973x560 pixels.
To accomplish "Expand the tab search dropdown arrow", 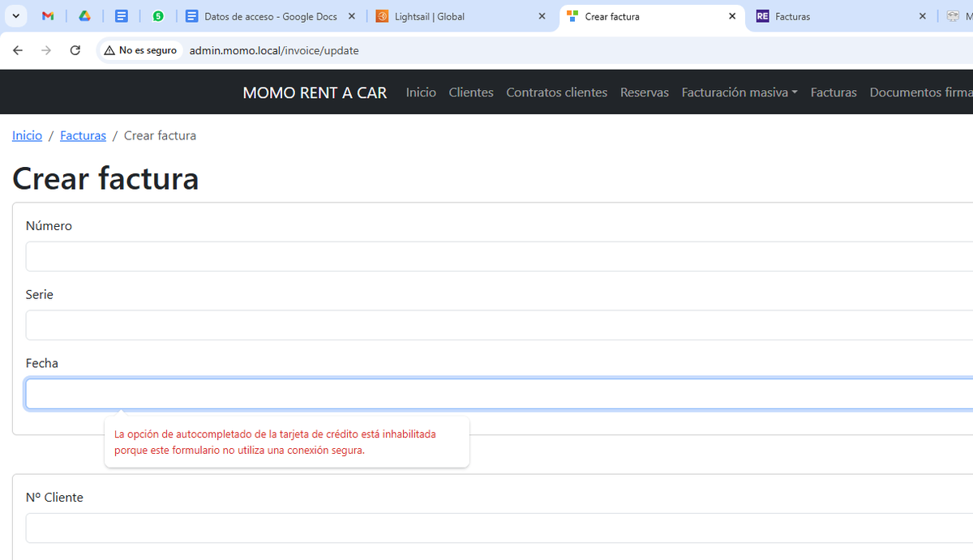I will (15, 16).
